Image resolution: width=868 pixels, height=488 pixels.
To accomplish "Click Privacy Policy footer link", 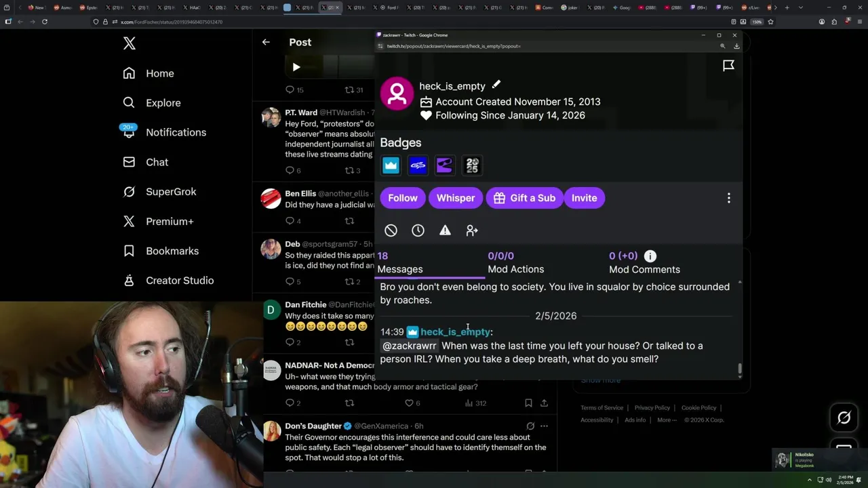I will [x=652, y=408].
